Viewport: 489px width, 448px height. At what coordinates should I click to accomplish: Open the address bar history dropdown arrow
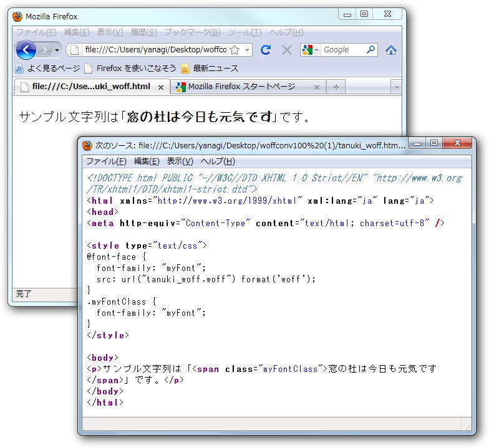click(247, 50)
